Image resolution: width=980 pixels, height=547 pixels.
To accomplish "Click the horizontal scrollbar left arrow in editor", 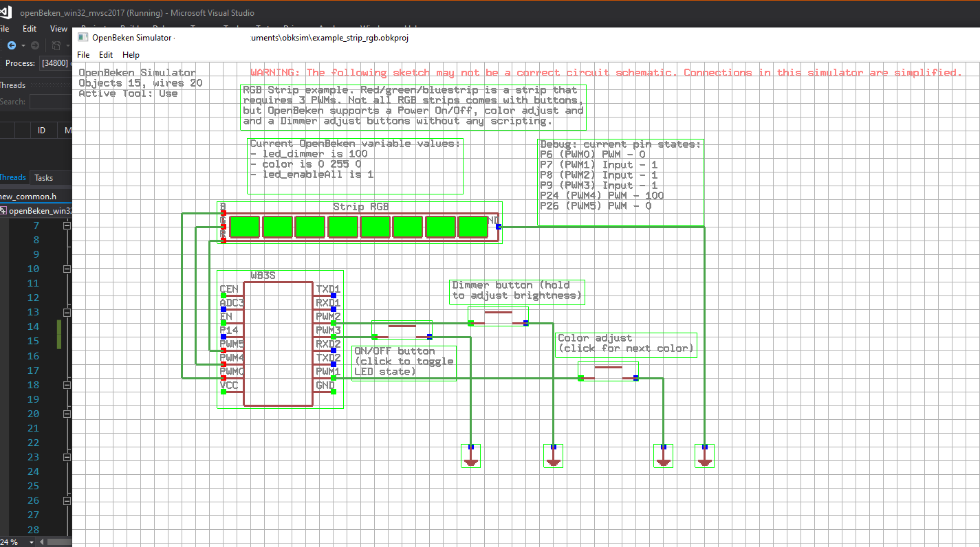I will tap(42, 542).
